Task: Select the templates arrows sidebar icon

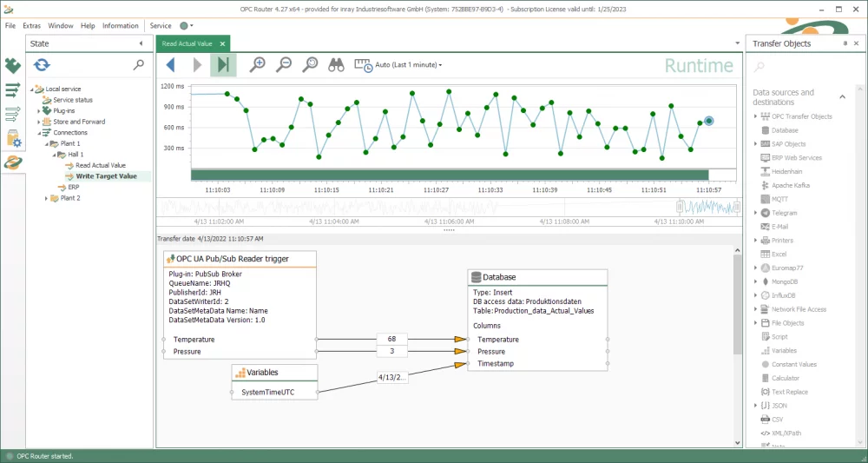Action: [12, 114]
